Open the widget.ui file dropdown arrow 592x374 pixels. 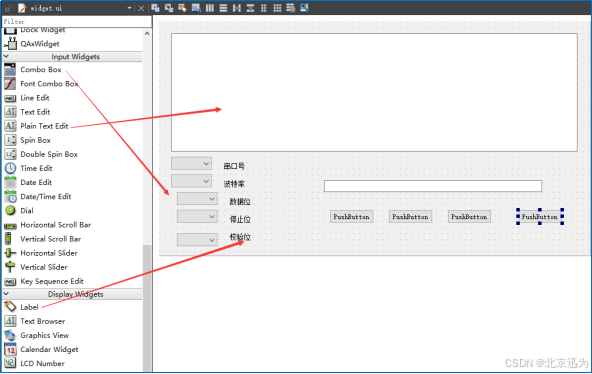coord(130,8)
